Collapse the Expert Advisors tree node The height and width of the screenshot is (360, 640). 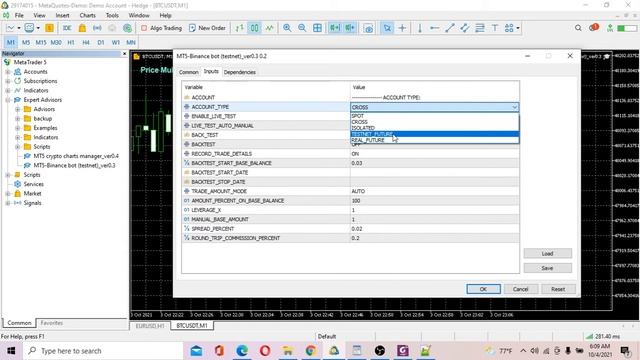point(8,100)
